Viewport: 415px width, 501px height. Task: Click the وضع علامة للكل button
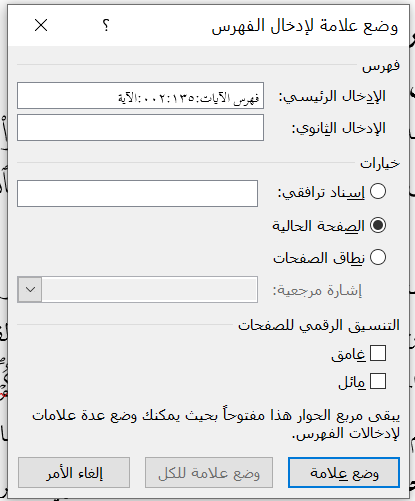tap(209, 473)
